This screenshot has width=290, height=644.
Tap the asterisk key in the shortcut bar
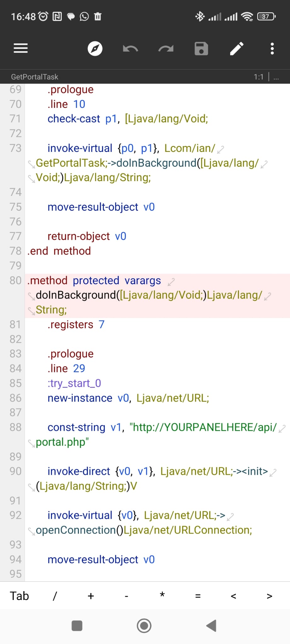[x=162, y=595]
